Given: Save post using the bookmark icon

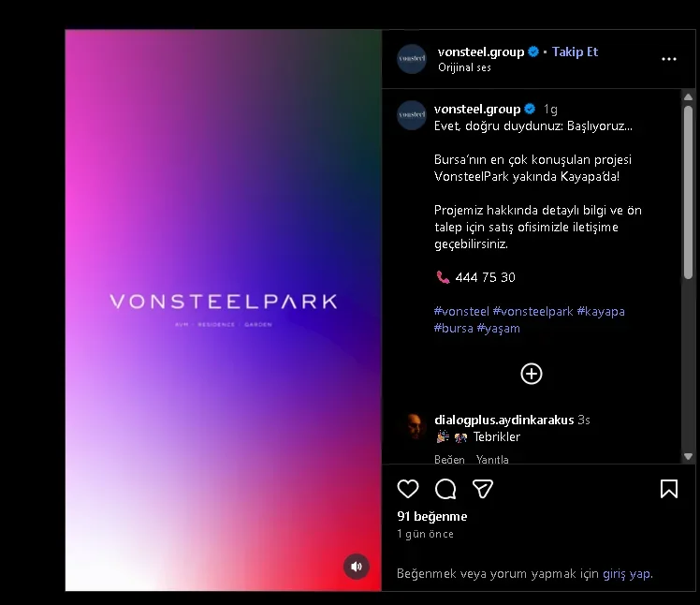Looking at the screenshot, I should pos(669,488).
